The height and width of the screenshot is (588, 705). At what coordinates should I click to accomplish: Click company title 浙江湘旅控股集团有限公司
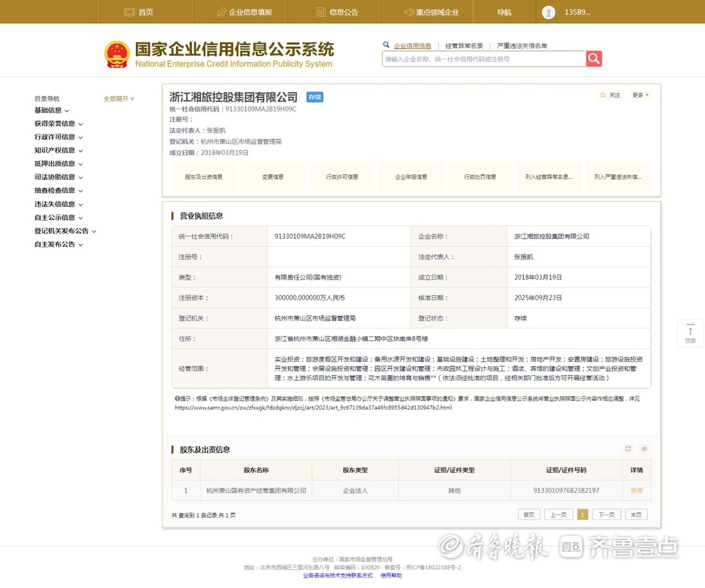(x=233, y=97)
